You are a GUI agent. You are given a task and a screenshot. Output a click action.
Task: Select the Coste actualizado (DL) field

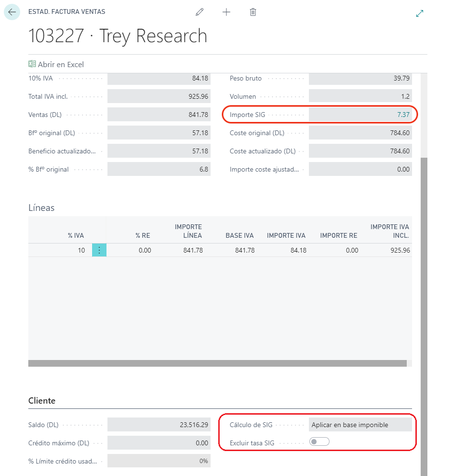360,151
